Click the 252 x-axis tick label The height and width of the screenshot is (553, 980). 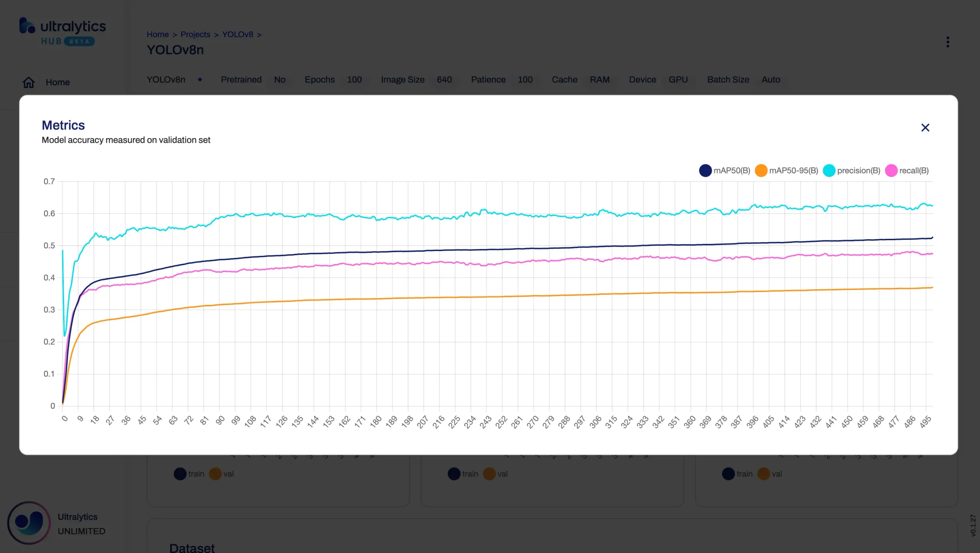pyautogui.click(x=501, y=422)
